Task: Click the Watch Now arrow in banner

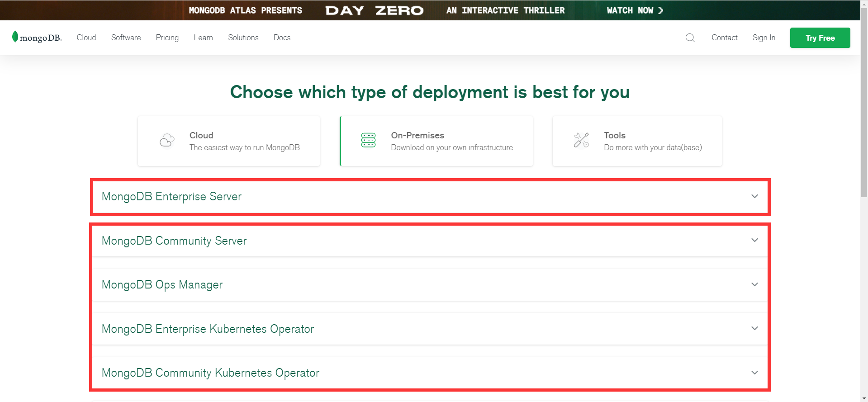Action: coord(661,10)
